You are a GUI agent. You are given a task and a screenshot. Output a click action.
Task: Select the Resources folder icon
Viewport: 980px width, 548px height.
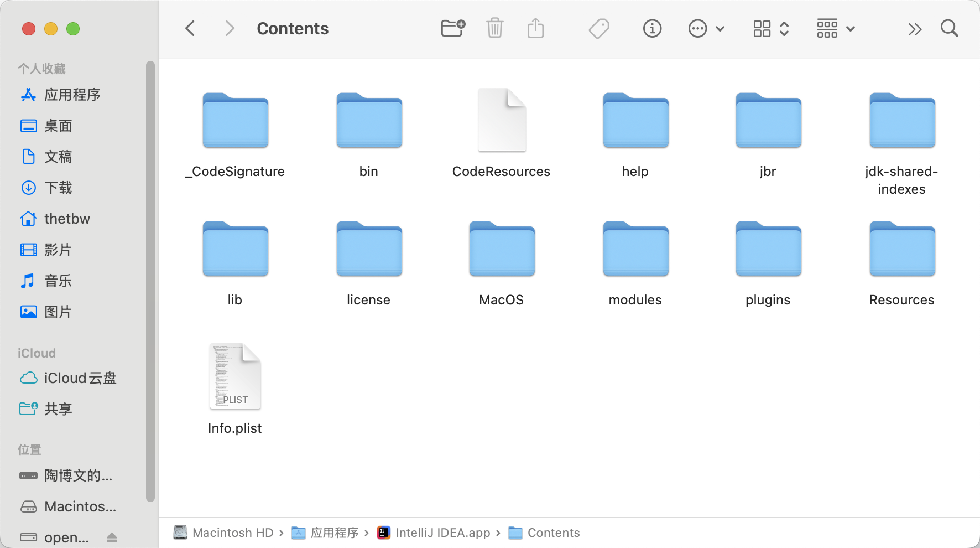point(903,249)
